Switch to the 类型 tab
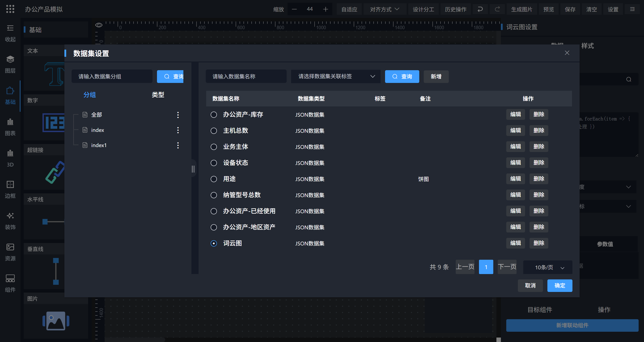 click(158, 95)
